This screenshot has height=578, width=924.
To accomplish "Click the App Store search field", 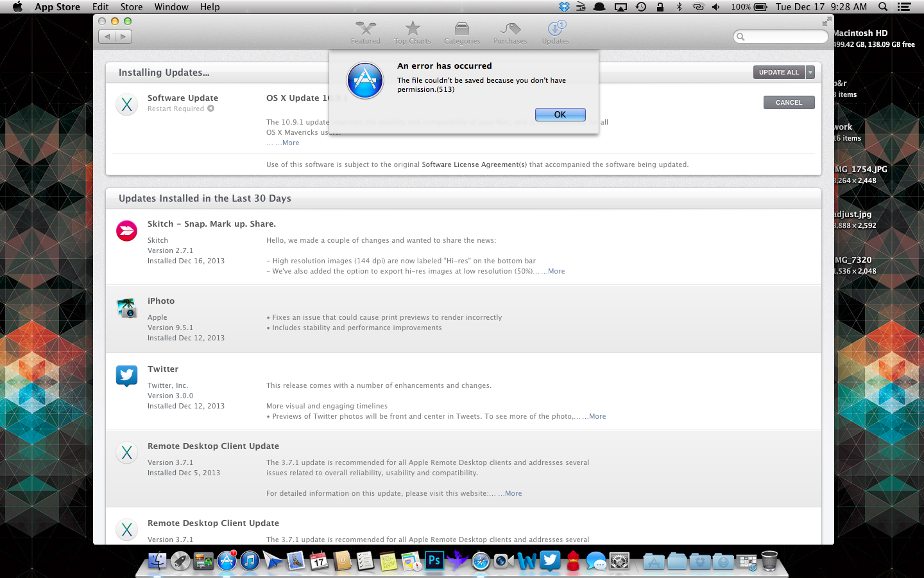I will [x=781, y=37].
